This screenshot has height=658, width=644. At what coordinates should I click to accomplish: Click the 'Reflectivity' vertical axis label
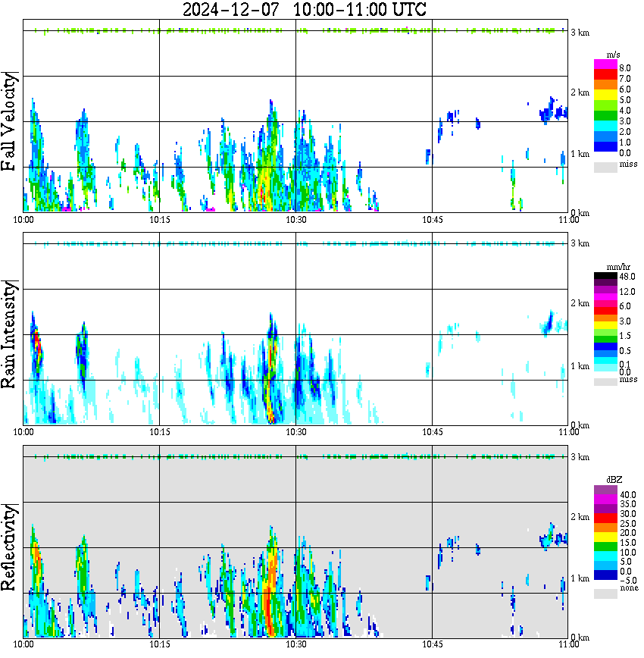click(10, 550)
